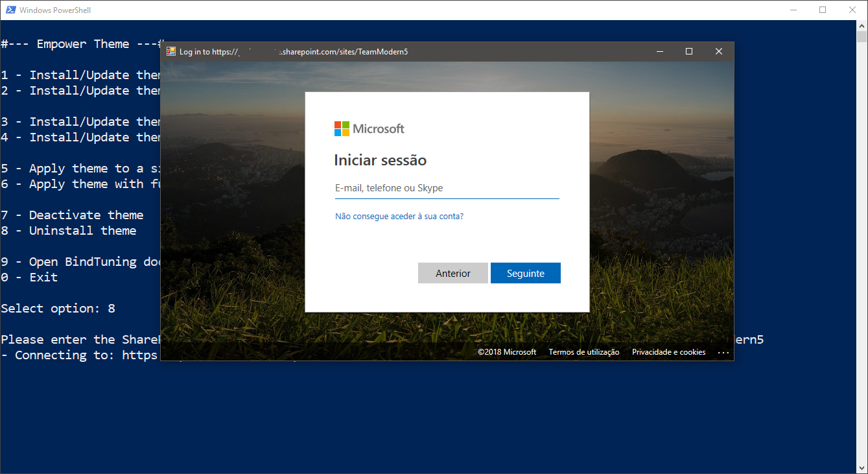
Task: Click the '7 - Deactivate theme' line
Action: [72, 215]
